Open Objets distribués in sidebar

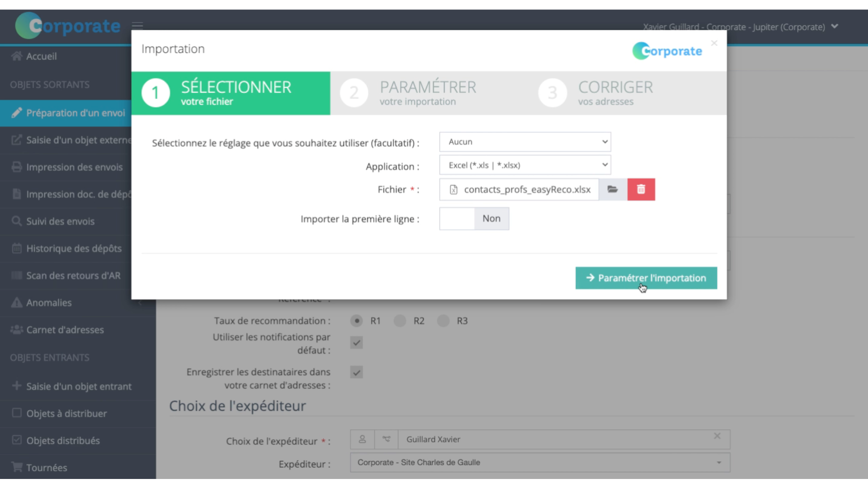point(78,441)
